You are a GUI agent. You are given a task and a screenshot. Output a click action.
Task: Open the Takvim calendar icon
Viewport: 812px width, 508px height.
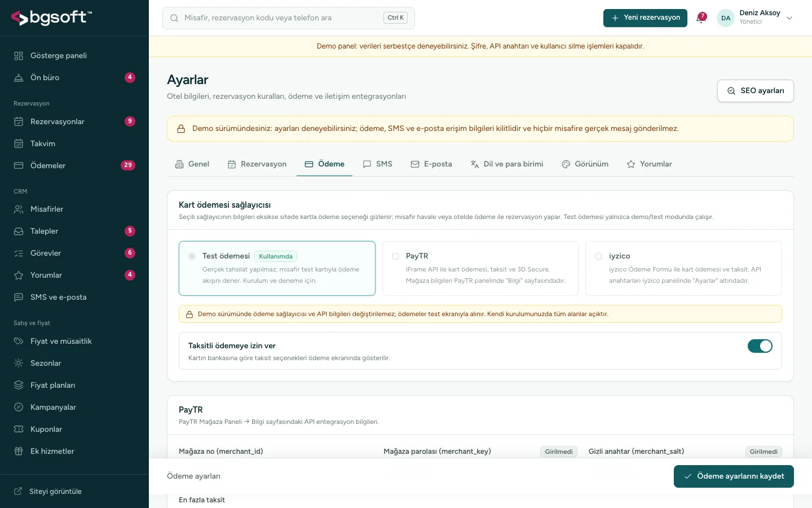pos(19,144)
